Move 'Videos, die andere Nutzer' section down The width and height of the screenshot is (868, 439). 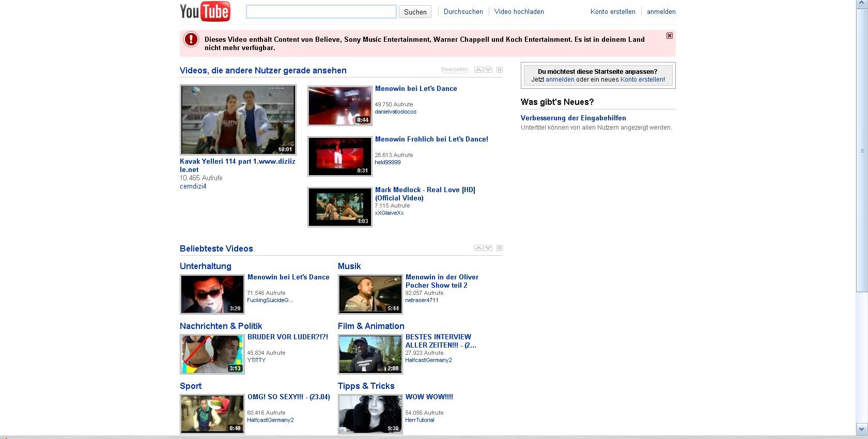[488, 70]
